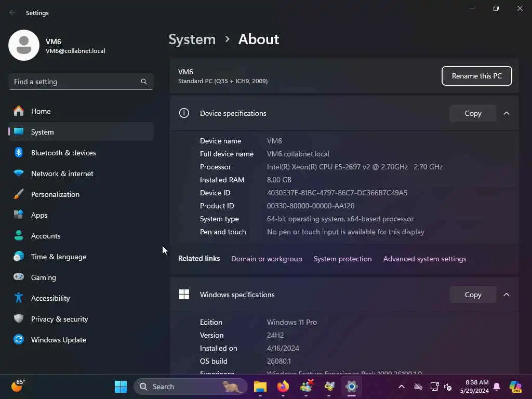Open the notification bell in taskbar
The width and height of the screenshot is (532, 399).
(497, 387)
